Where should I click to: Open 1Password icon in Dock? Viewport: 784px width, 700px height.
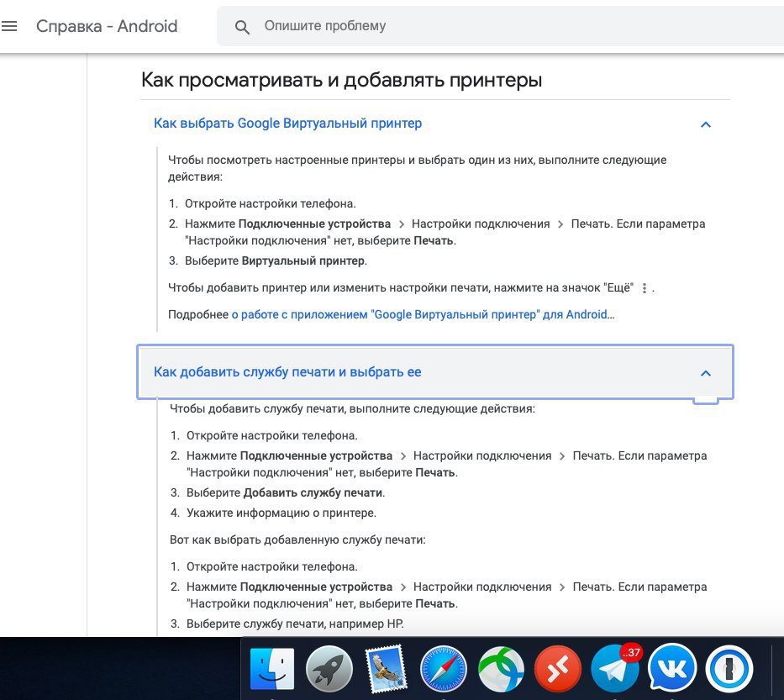coord(729,669)
